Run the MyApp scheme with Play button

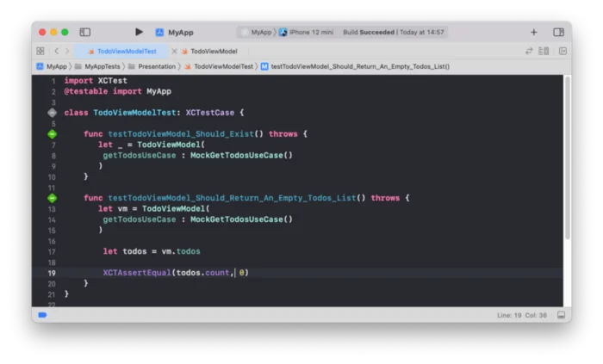coord(139,32)
